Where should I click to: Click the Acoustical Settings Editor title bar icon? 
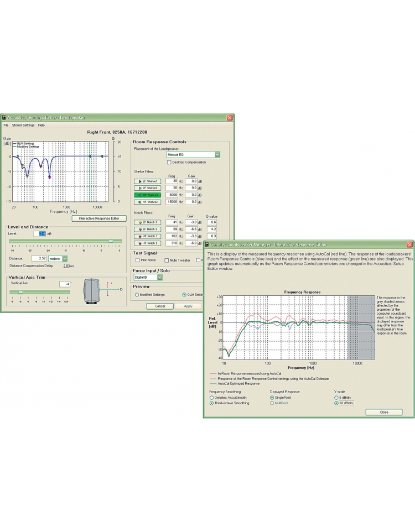[4, 117]
